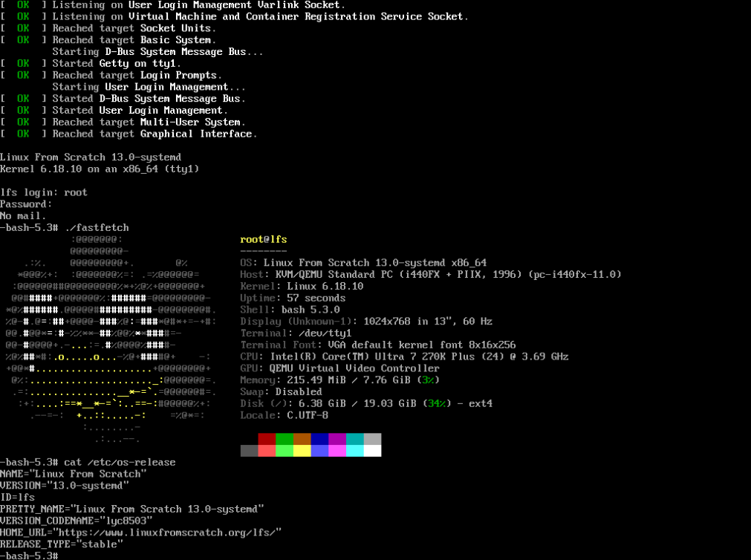Click the dark blue color block

click(320, 439)
